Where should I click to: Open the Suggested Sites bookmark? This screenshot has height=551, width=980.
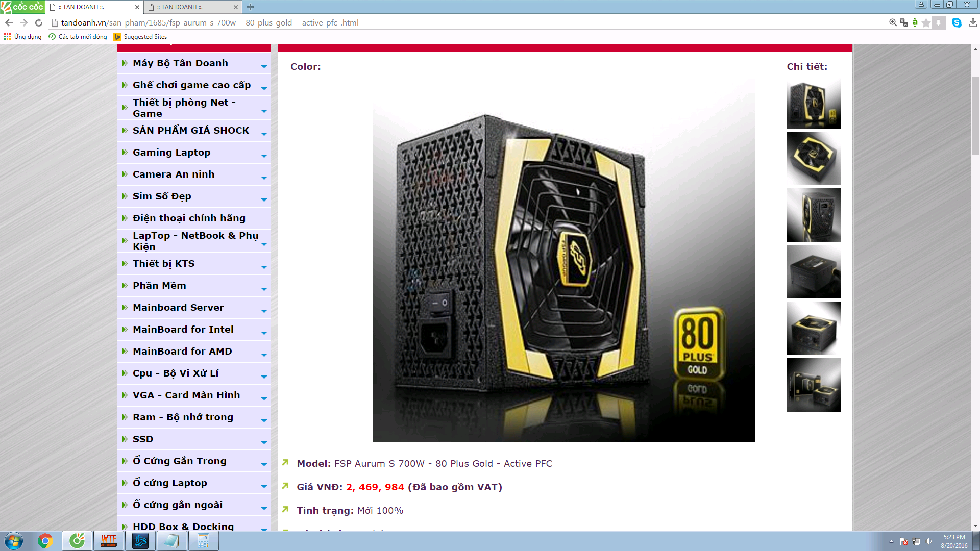(x=140, y=37)
